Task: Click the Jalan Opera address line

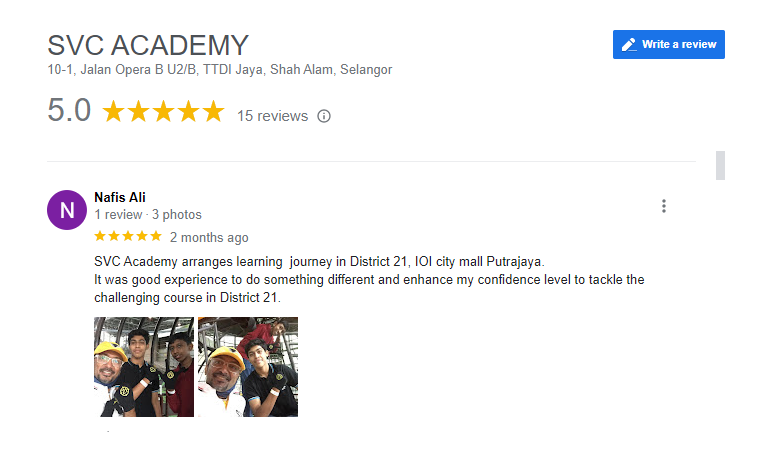Action: [x=220, y=70]
